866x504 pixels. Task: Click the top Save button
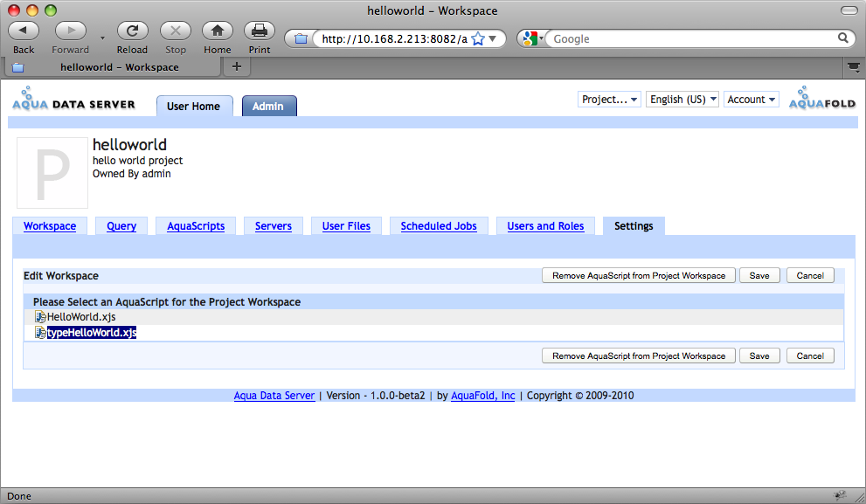coord(759,275)
